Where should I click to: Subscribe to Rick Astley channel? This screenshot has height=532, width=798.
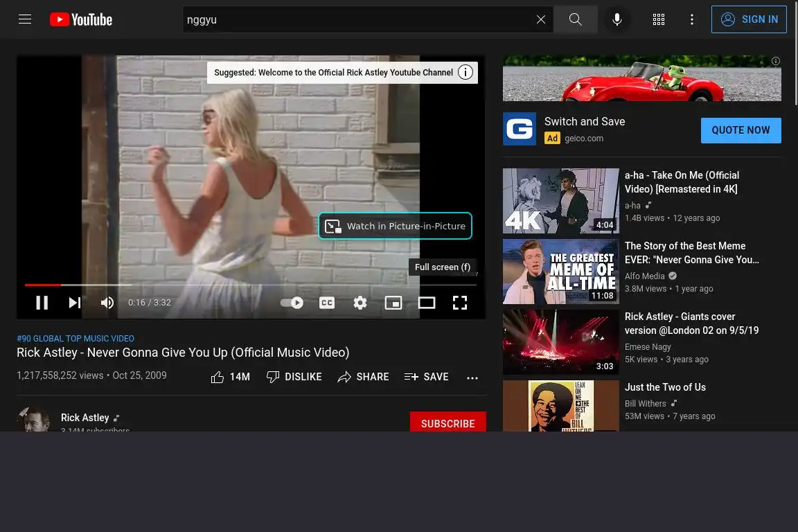pos(448,422)
